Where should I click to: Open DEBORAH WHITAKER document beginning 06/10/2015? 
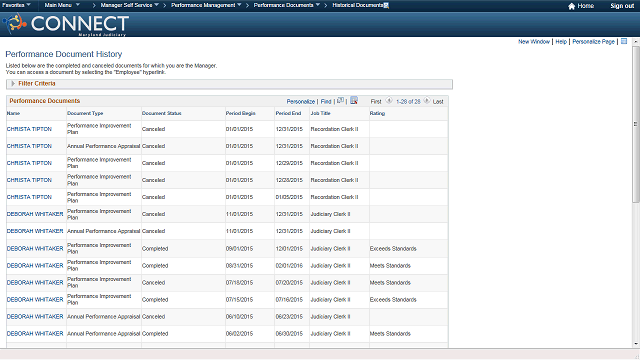(35, 317)
